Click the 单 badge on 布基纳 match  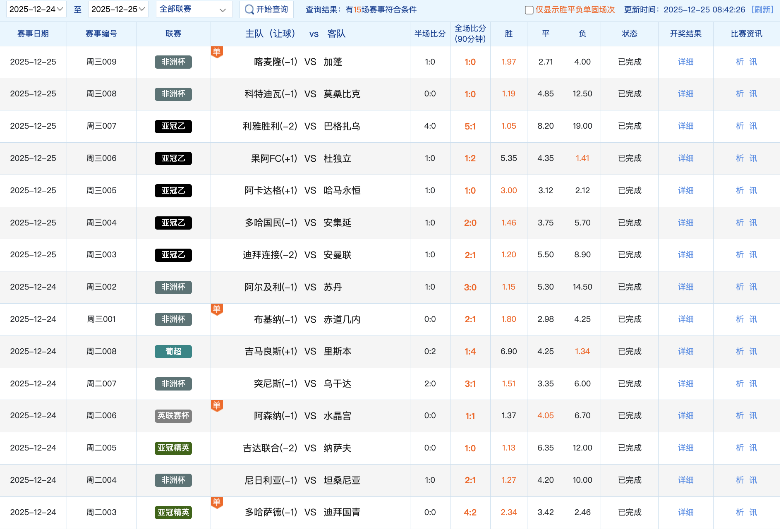217,309
